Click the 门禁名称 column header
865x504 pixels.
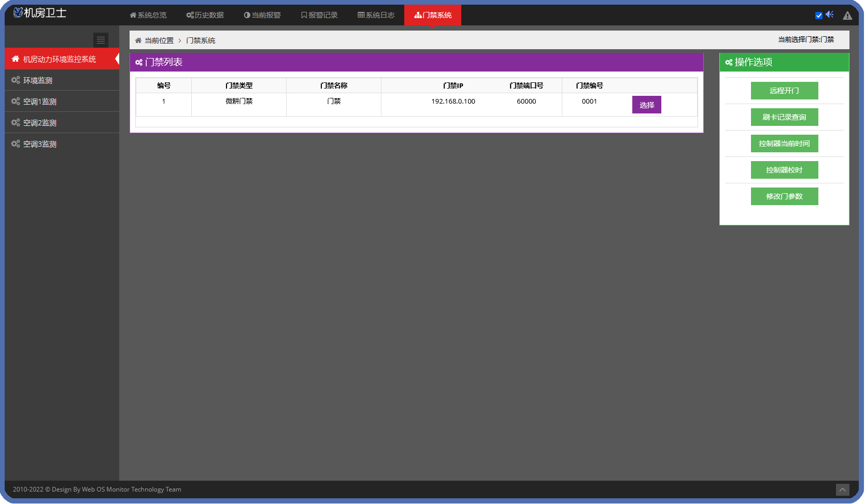[334, 85]
